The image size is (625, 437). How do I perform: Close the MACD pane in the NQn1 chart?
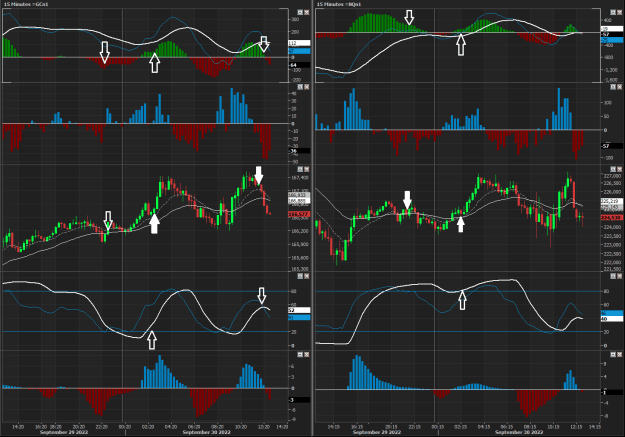pos(619,12)
